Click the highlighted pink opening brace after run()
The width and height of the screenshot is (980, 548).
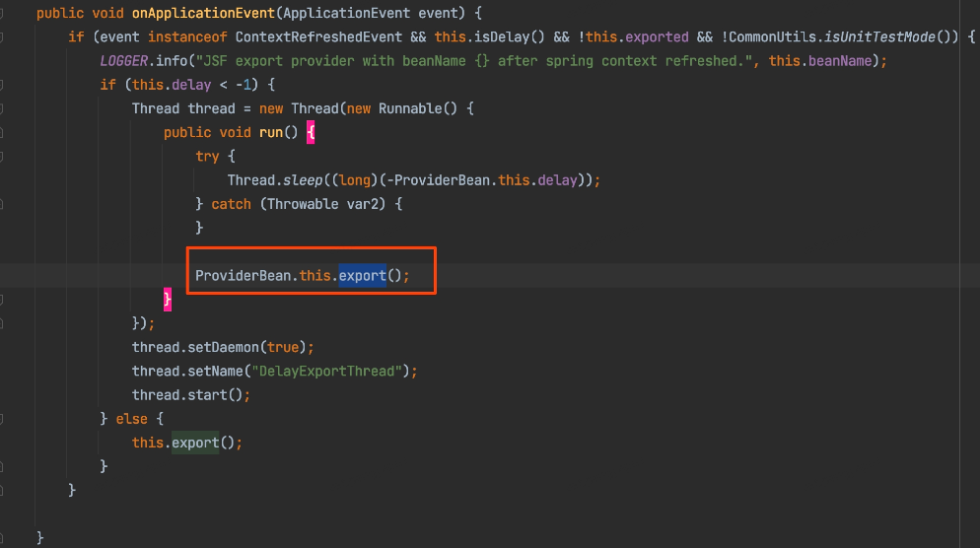[311, 132]
